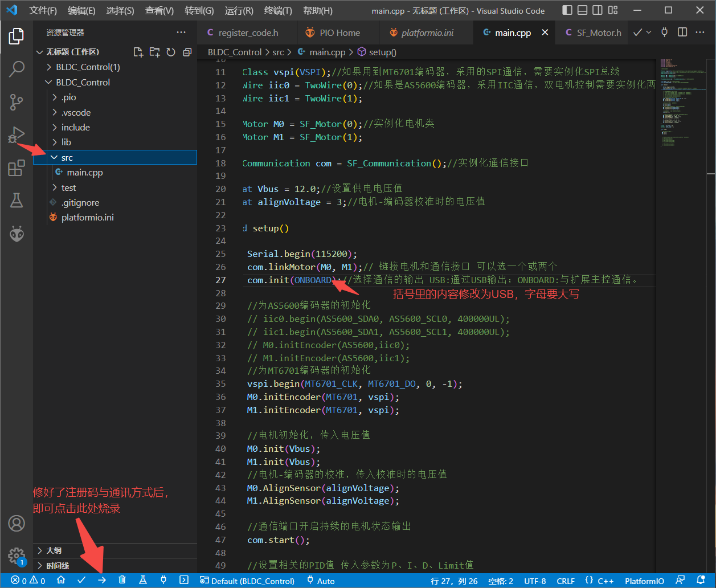Open the PlatformIO Serial Monitor plug icon
Screen dimensions: 716x588
tap(163, 581)
